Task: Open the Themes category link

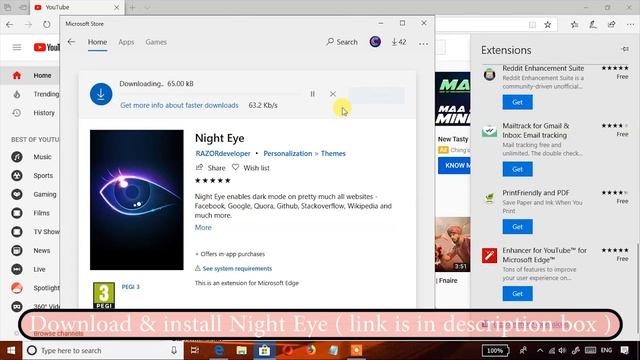Action: point(333,153)
